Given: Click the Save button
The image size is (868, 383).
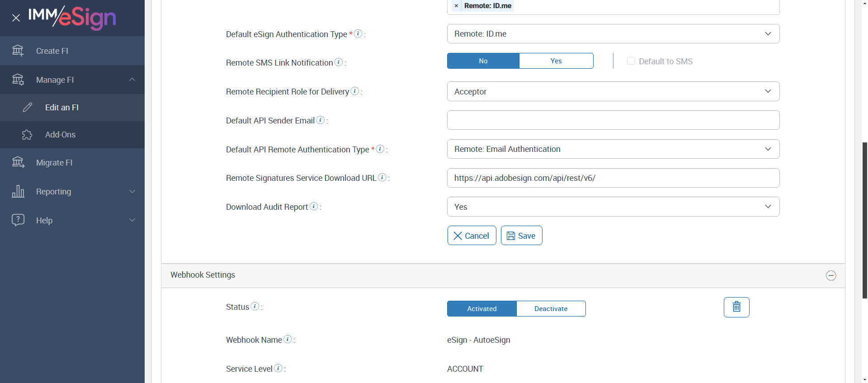Looking at the screenshot, I should pos(521,236).
